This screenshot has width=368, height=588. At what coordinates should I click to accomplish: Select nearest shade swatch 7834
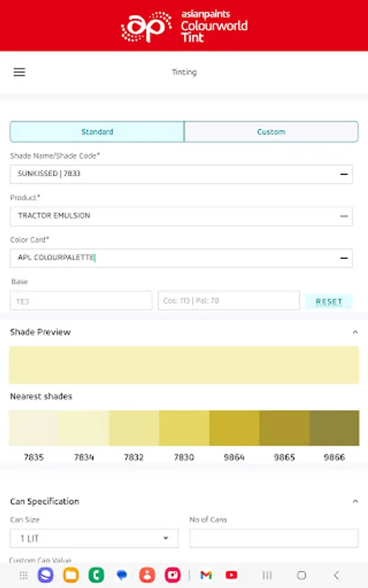tap(84, 428)
